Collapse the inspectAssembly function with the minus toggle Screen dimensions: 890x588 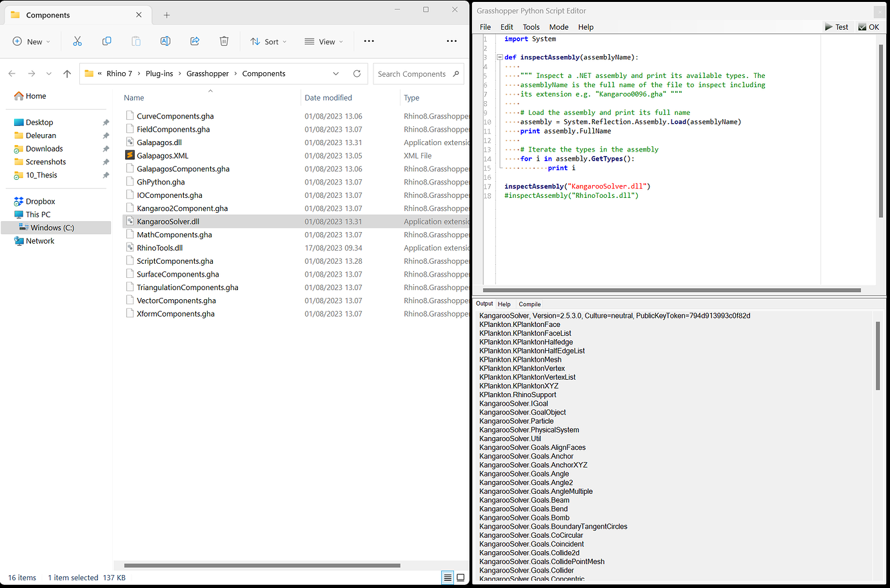click(499, 57)
